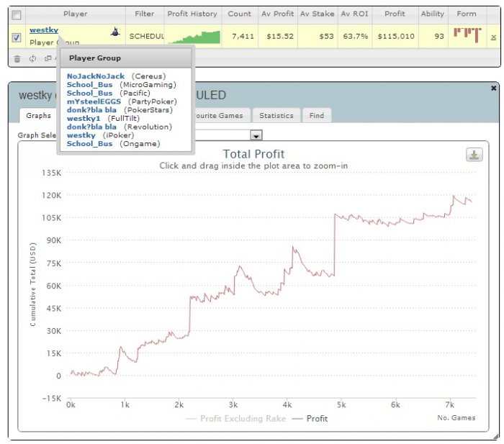The height and width of the screenshot is (444, 504).
Task: Click the shark icon next to westky
Action: tap(115, 32)
